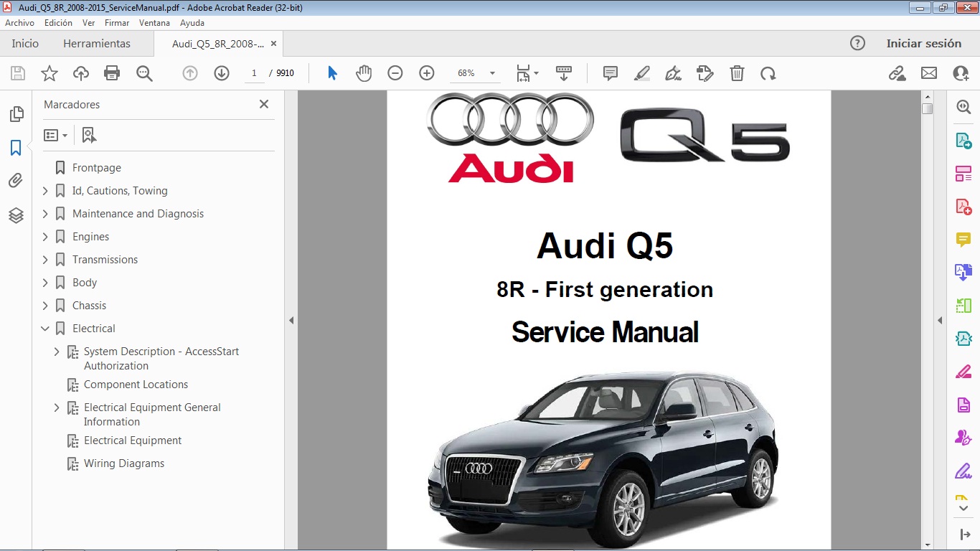Viewport: 980px width, 551px height.
Task: Activate the Hand tool
Action: click(x=364, y=72)
